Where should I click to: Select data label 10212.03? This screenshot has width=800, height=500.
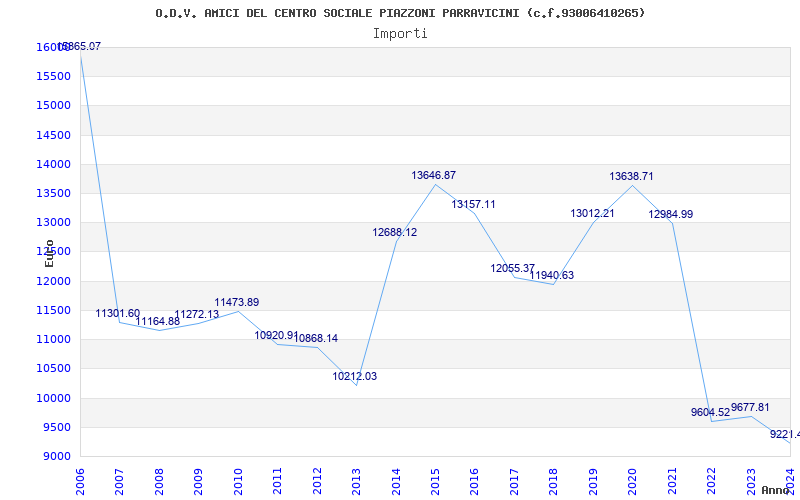355,377
